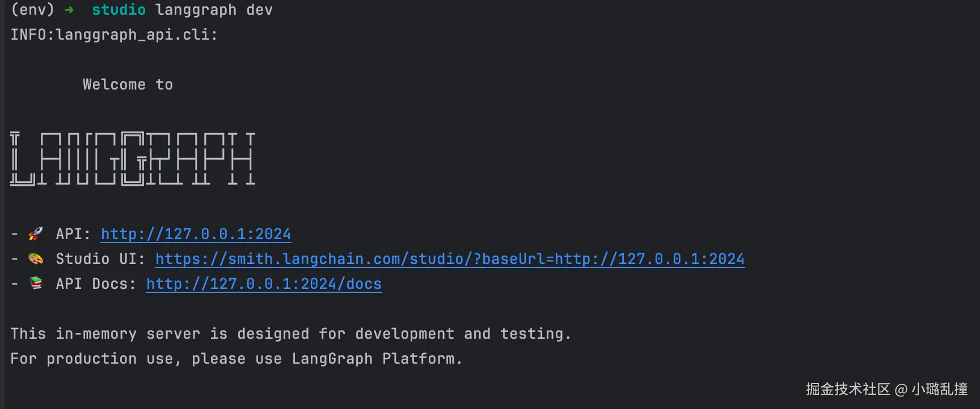The width and height of the screenshot is (980, 409).
Task: Click the "API Docs:" label text
Action: point(96,284)
